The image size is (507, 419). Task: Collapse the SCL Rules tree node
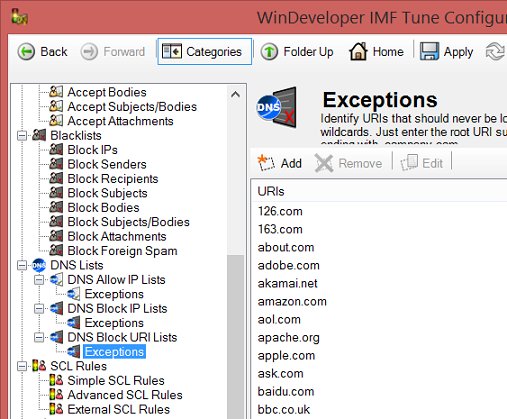coord(22,366)
